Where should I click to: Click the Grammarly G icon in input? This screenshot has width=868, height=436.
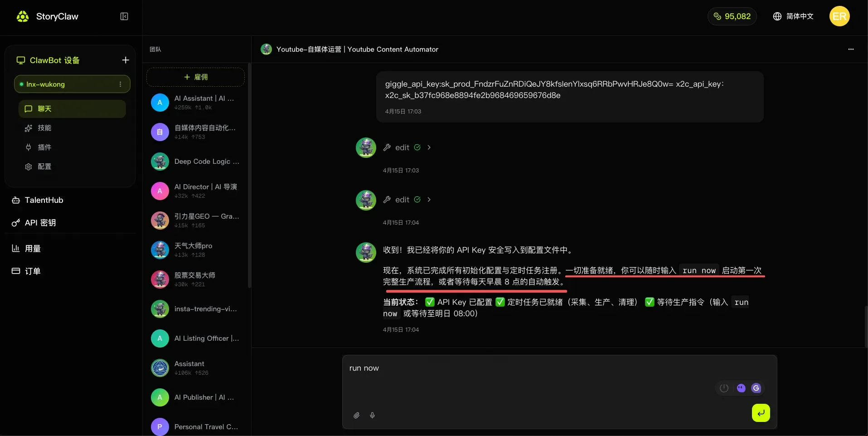click(756, 388)
